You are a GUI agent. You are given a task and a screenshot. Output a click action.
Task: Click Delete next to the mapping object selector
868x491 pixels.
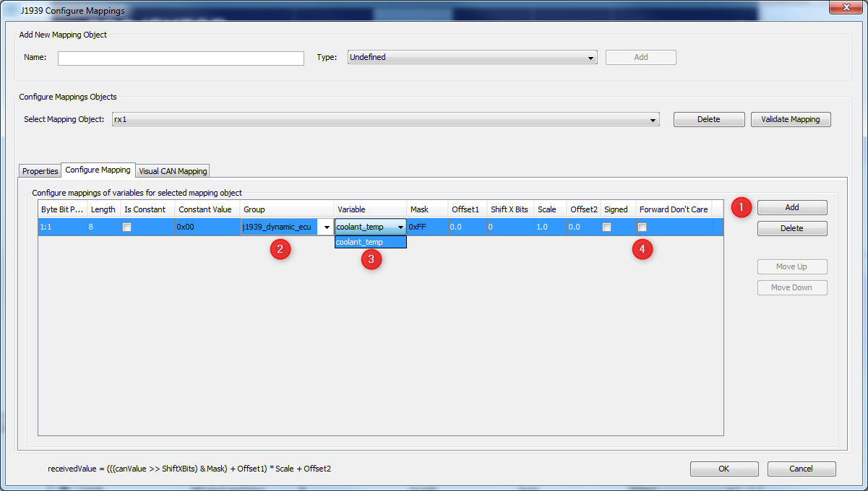coord(708,119)
